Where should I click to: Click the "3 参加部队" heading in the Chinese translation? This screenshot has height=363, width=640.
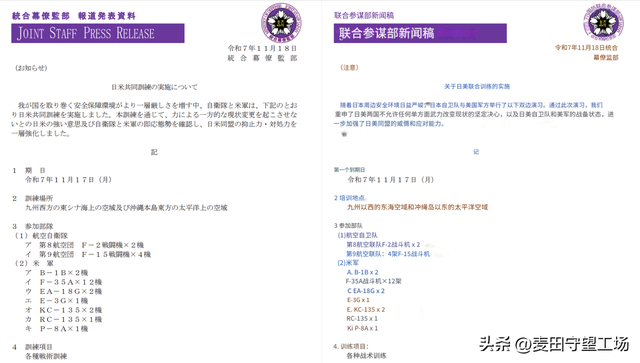click(x=348, y=225)
